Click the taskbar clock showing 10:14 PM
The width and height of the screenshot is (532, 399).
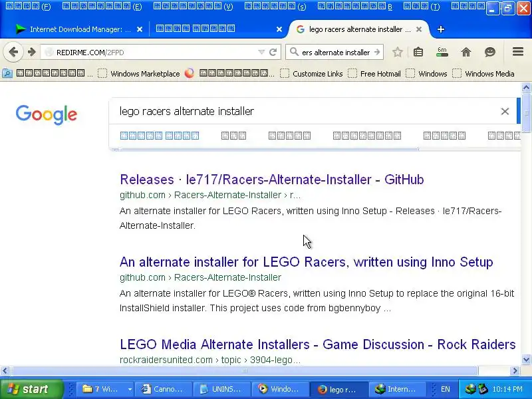(x=507, y=389)
